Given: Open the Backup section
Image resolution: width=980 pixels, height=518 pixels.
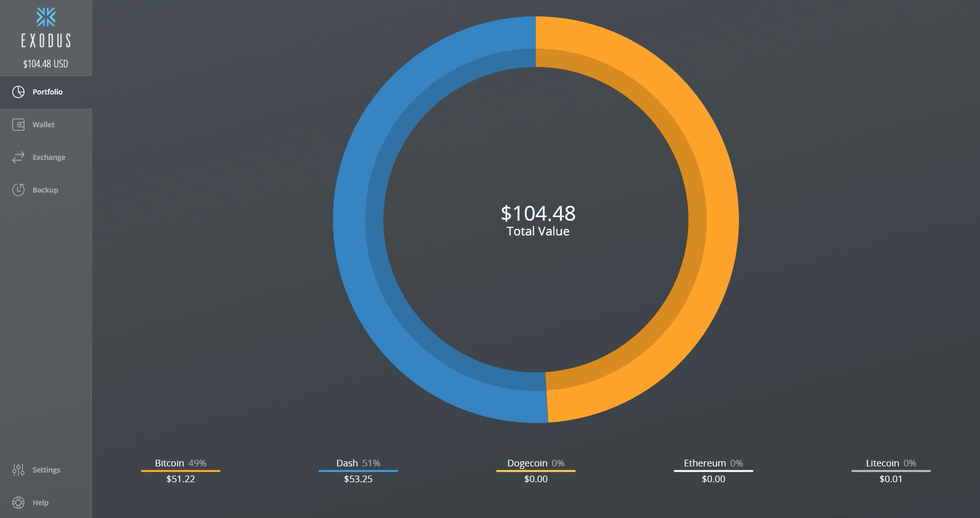Looking at the screenshot, I should pyautogui.click(x=46, y=190).
